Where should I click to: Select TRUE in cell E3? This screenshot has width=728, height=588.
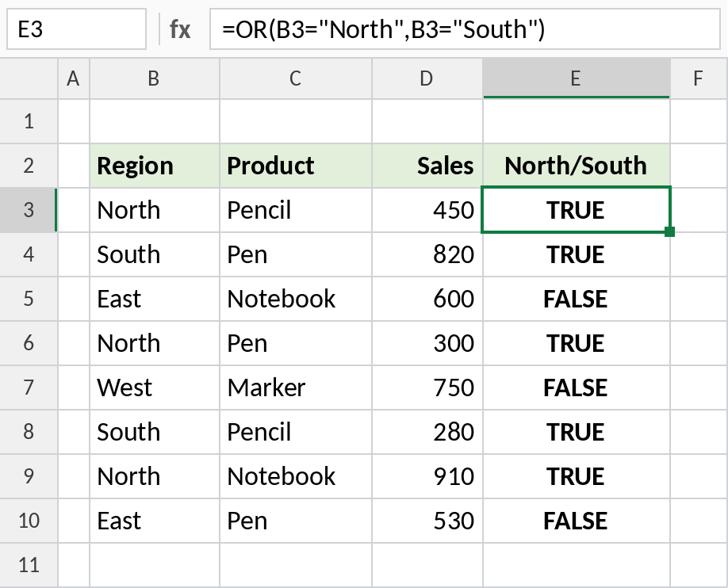(577, 210)
